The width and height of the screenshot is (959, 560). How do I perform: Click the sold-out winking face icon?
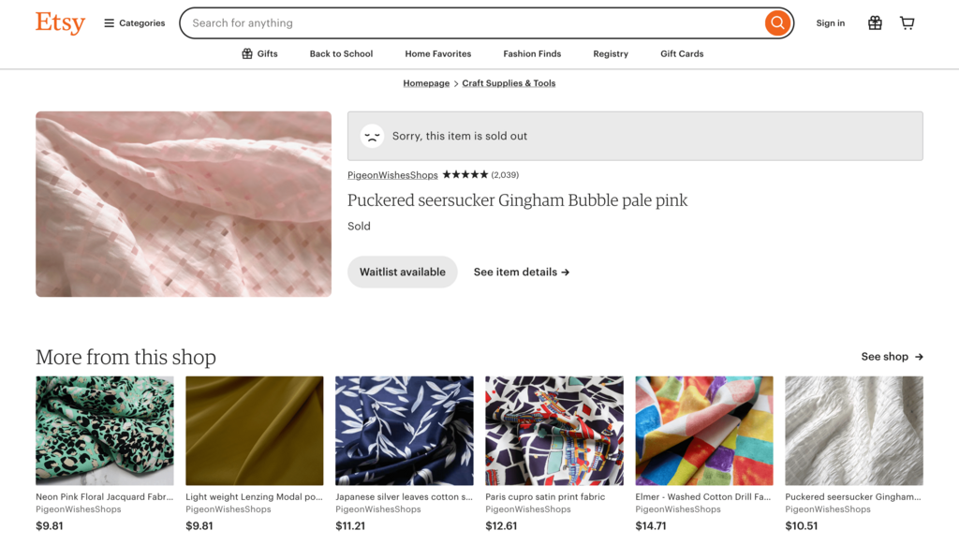click(372, 136)
